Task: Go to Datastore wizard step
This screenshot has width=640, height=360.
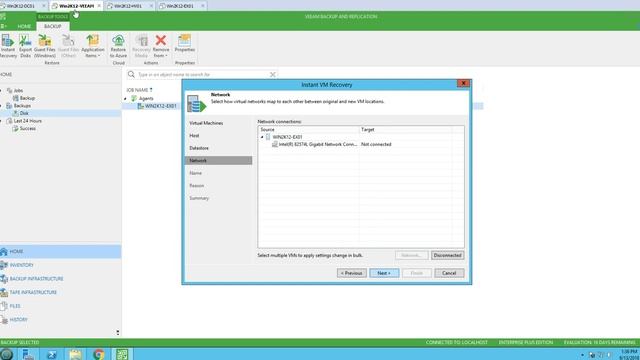Action: click(199, 148)
